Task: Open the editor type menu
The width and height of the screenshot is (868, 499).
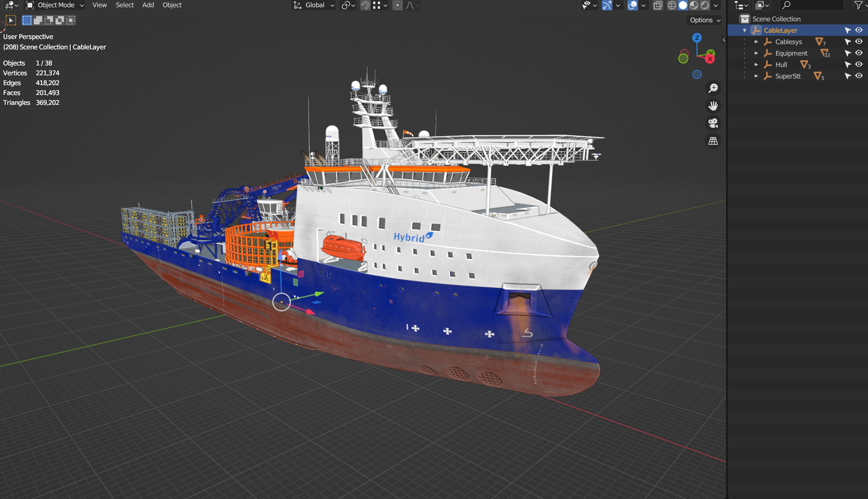Action: pos(11,5)
